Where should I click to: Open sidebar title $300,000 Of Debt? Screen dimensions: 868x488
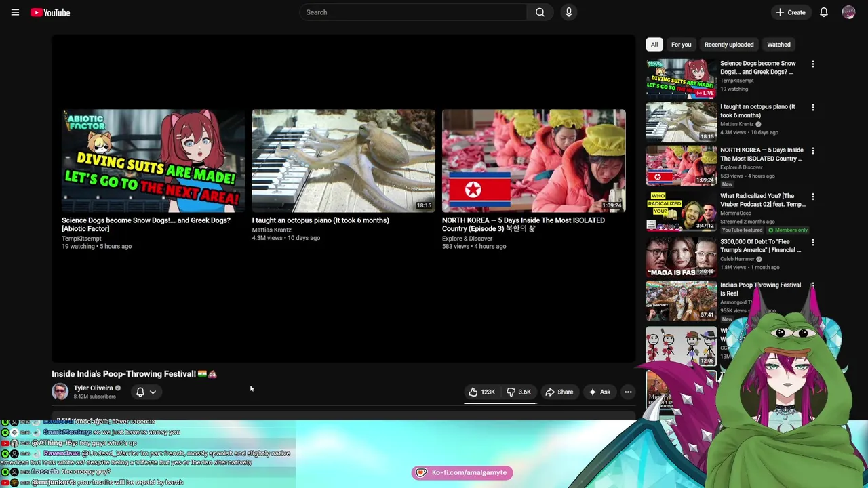pyautogui.click(x=760, y=246)
